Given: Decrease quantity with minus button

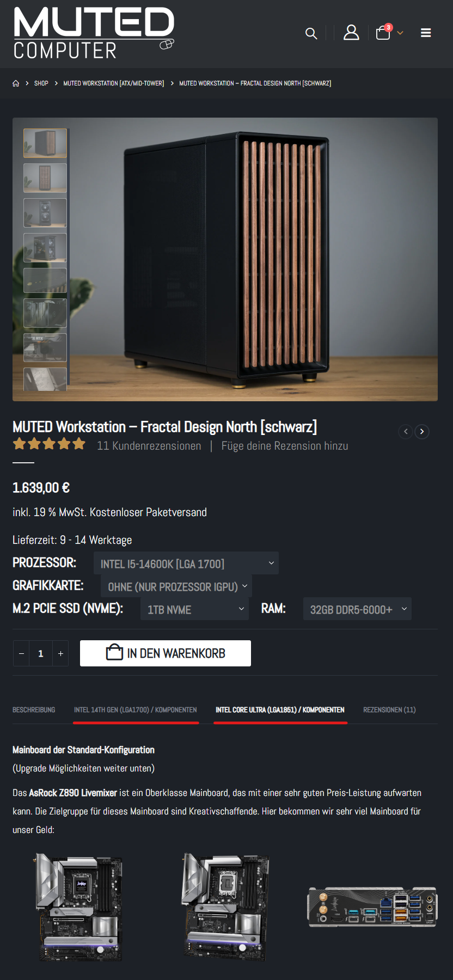Looking at the screenshot, I should (x=21, y=653).
